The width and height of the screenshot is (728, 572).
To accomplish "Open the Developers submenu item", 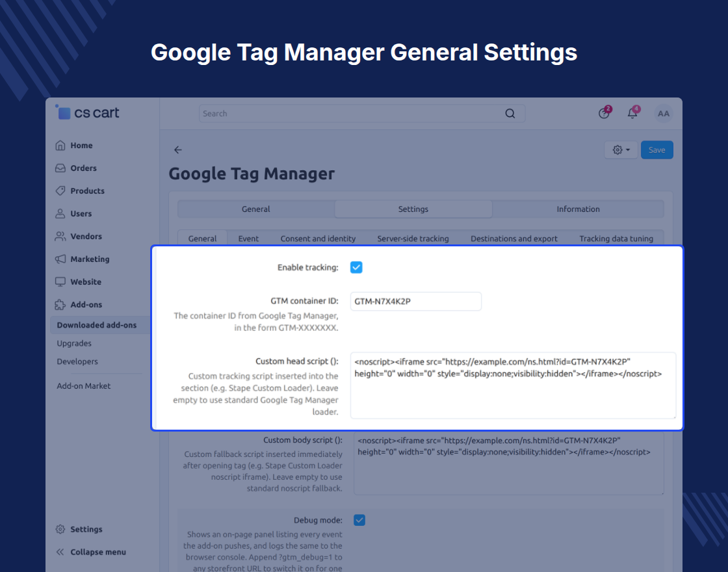I will (x=77, y=361).
